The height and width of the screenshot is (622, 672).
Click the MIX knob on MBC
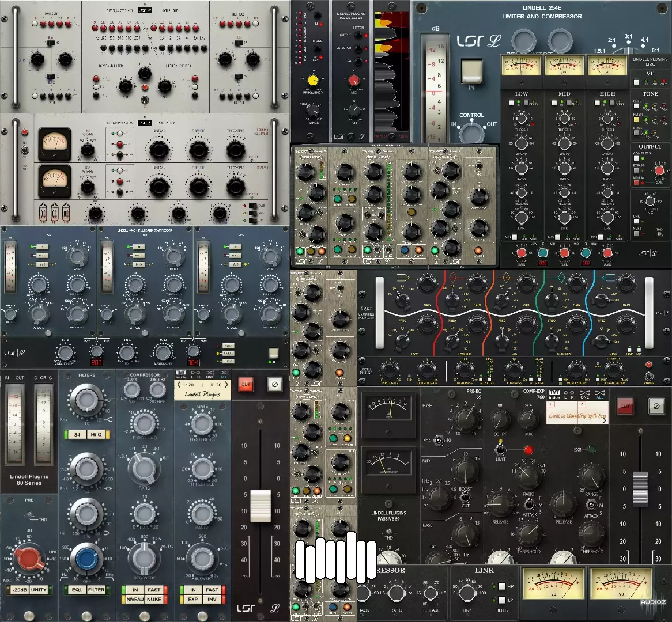[x=650, y=201]
